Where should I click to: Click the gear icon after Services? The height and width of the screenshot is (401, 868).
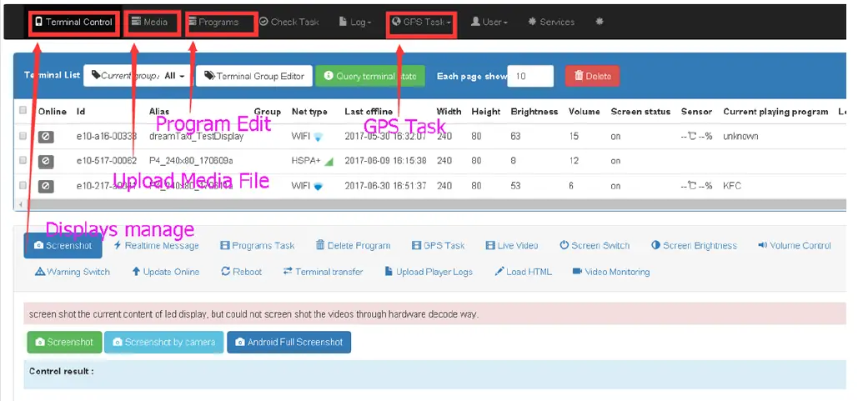point(599,23)
